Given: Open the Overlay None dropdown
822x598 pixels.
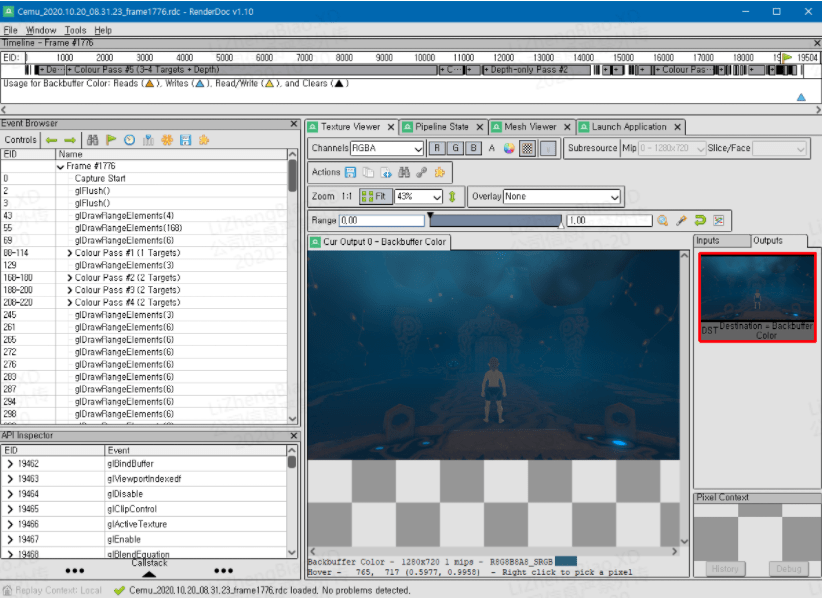Looking at the screenshot, I should coord(561,197).
